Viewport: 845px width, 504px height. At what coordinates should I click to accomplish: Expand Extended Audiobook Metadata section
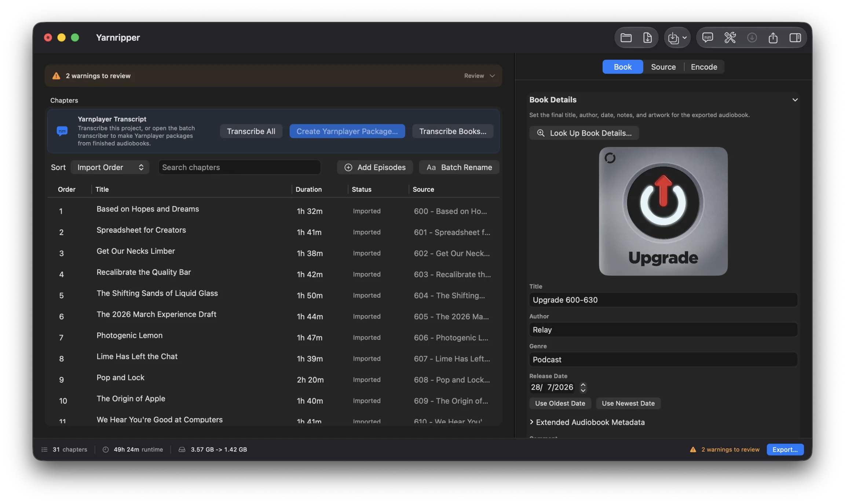click(x=587, y=422)
